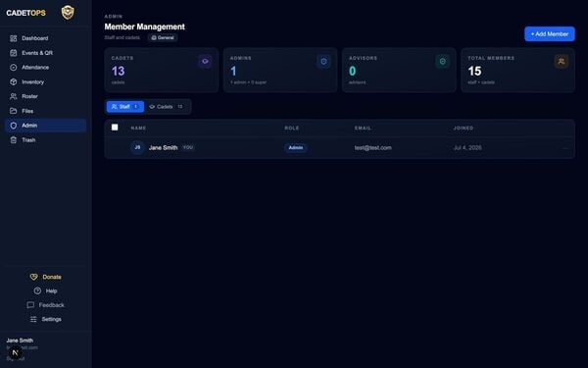The height and width of the screenshot is (368, 588).
Task: Click the Trash bin icon
Action: point(14,140)
